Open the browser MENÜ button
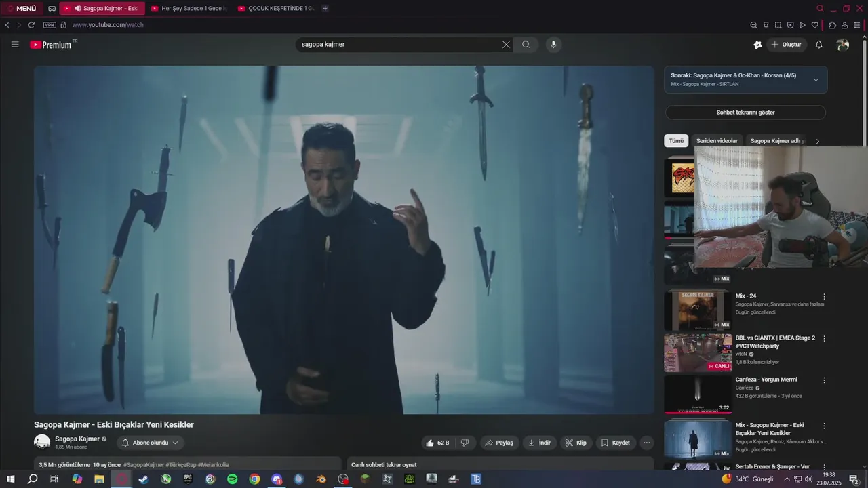Image resolution: width=868 pixels, height=488 pixels. 21,8
